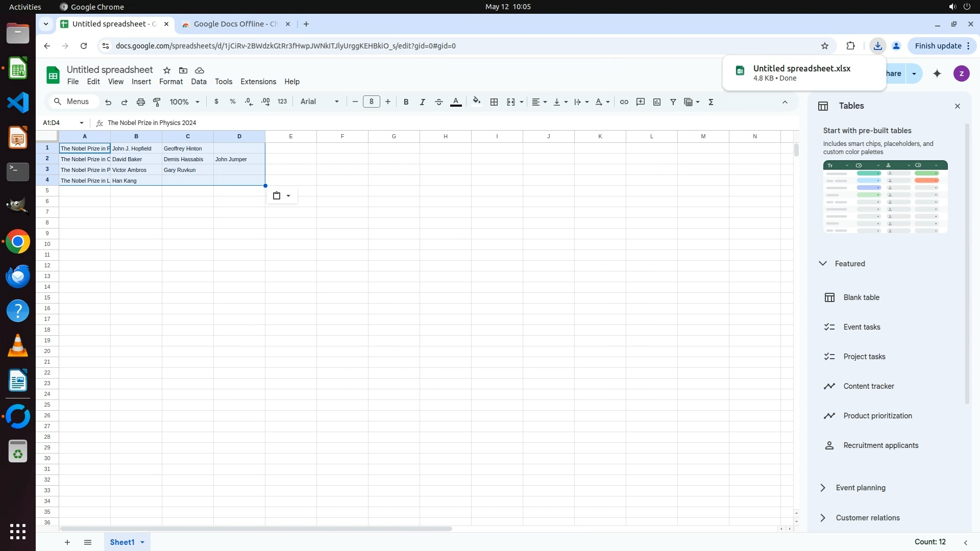
Task: Expand the Event planning section
Action: (860, 488)
